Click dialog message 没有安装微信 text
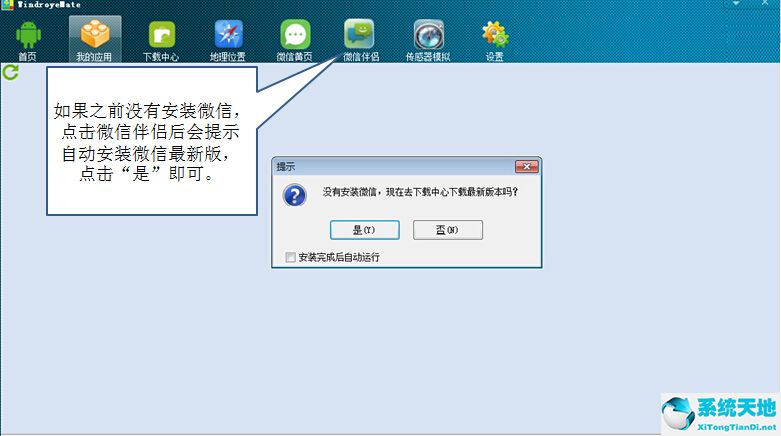This screenshot has width=781, height=436. [420, 192]
